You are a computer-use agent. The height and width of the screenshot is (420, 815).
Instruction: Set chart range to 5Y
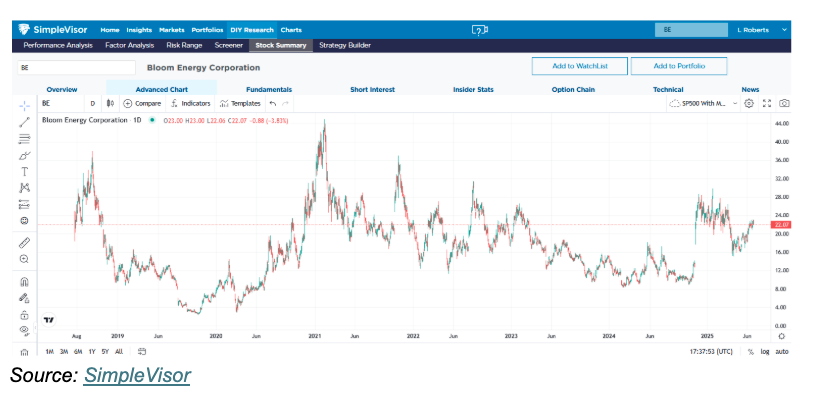[105, 352]
